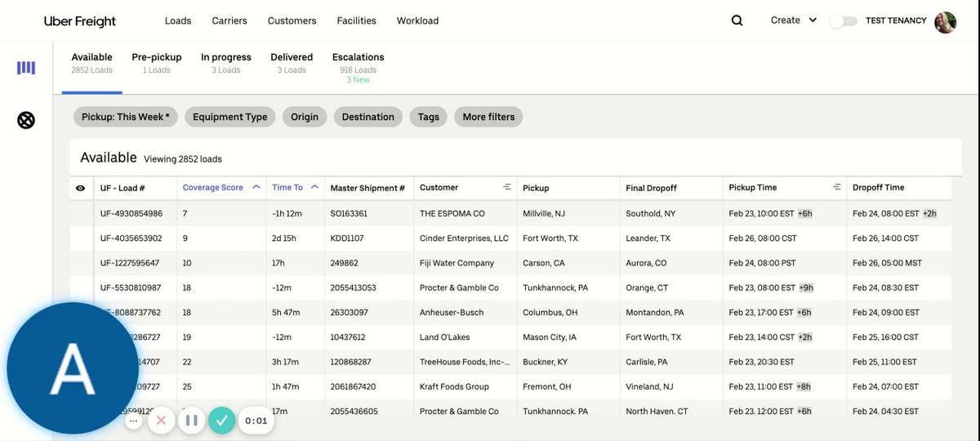The height and width of the screenshot is (441, 980).
Task: Sort by Coverage Score column
Action: coord(220,187)
